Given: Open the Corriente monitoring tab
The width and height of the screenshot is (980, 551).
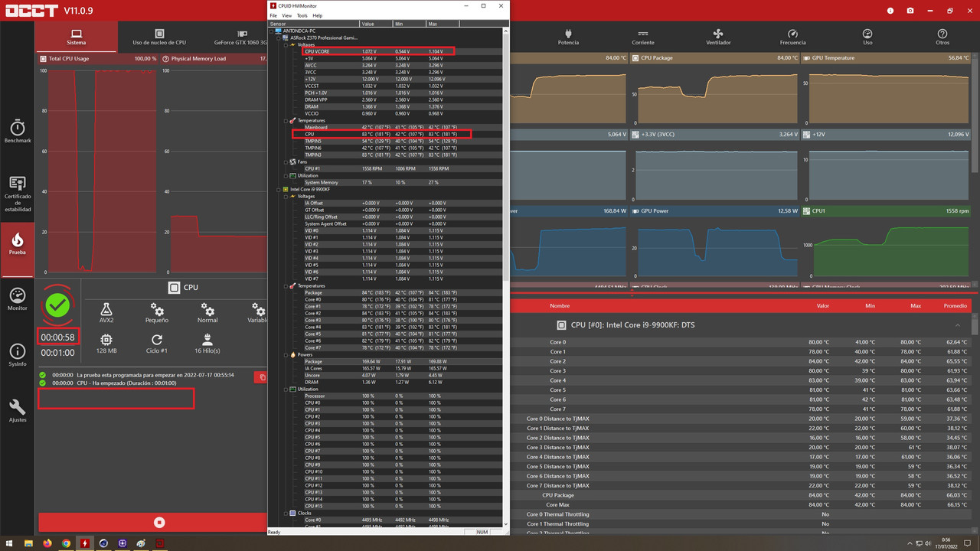Looking at the screenshot, I should (643, 37).
